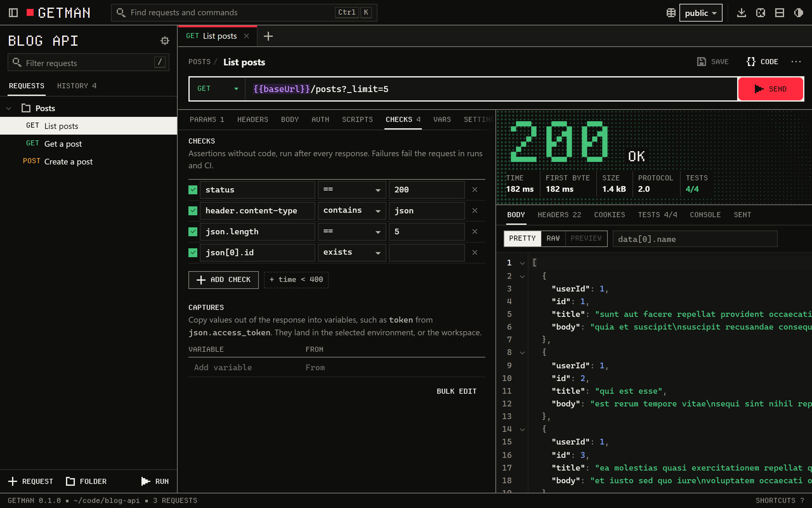Switch the split layout icon

tap(779, 13)
